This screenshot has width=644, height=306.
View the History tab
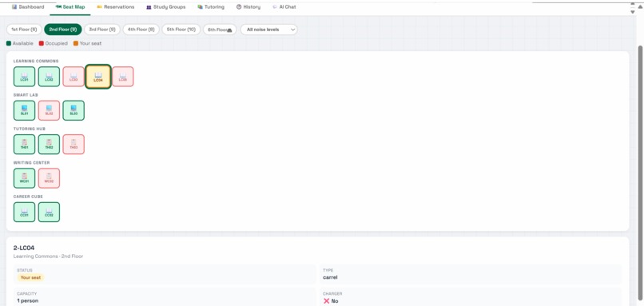pos(248,7)
